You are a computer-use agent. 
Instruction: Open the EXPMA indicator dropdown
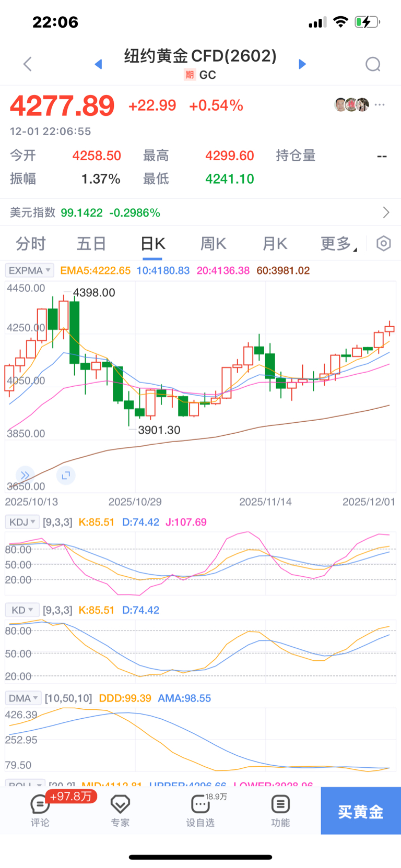[x=29, y=270]
